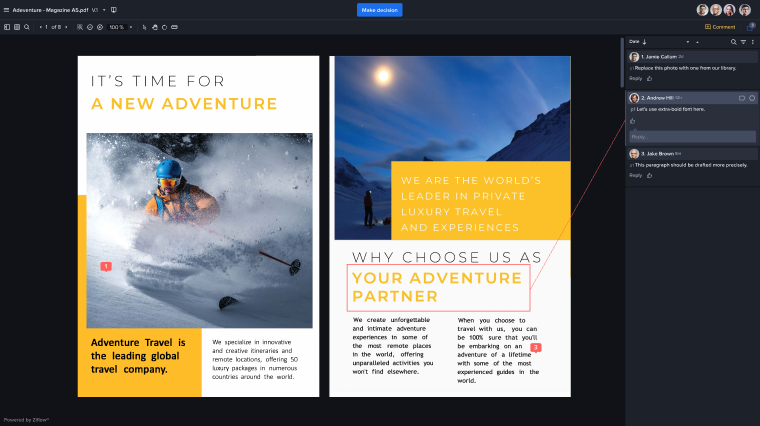Image resolution: width=760 pixels, height=426 pixels.
Task: Click the Reply input field under Andrew Hill
Action: click(x=691, y=136)
